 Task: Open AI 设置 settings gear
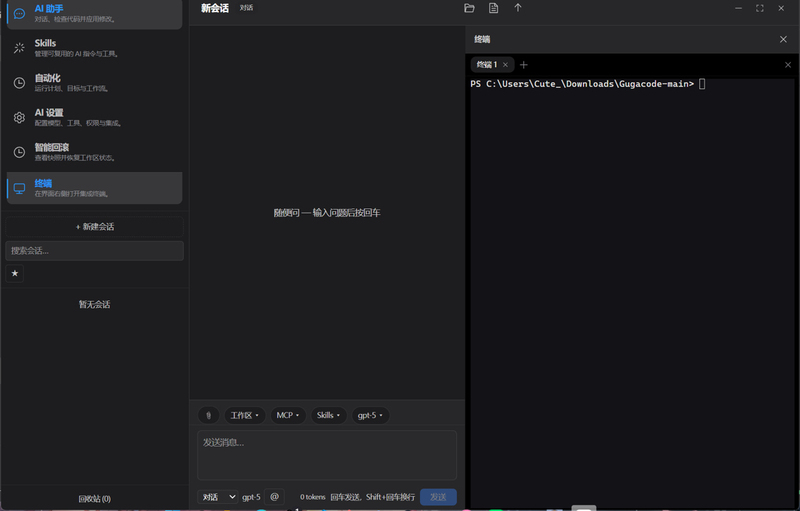(x=94, y=117)
